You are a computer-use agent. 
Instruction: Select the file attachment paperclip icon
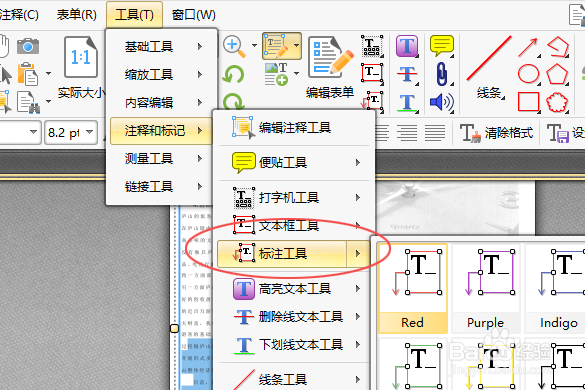point(442,74)
